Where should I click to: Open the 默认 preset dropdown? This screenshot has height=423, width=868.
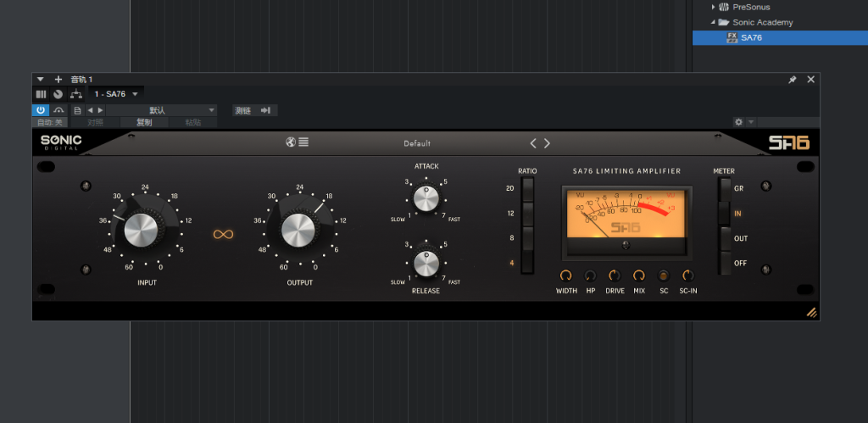[162, 110]
